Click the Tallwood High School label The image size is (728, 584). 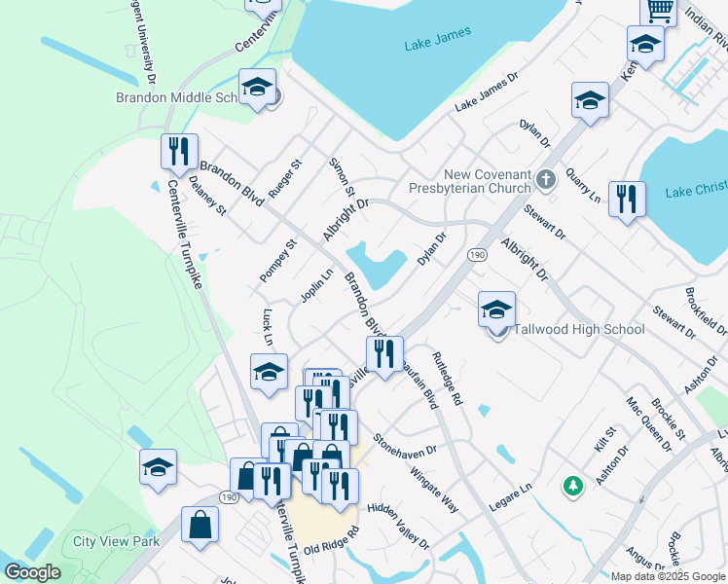pyautogui.click(x=579, y=330)
